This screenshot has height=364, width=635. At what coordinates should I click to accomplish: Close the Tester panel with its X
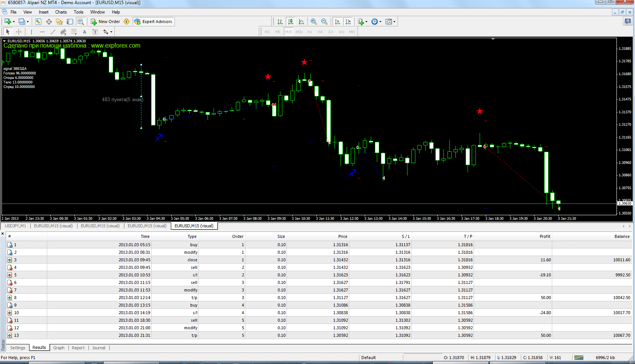point(3,234)
